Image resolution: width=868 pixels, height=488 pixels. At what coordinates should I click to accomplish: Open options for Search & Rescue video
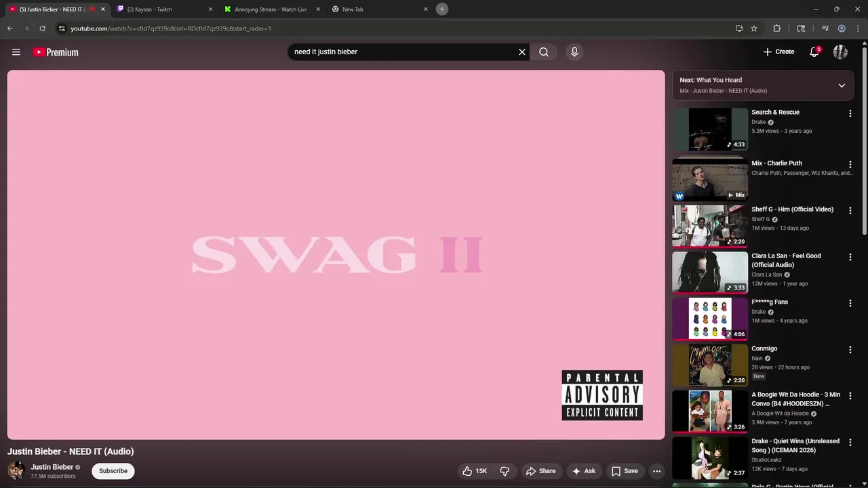(x=850, y=114)
